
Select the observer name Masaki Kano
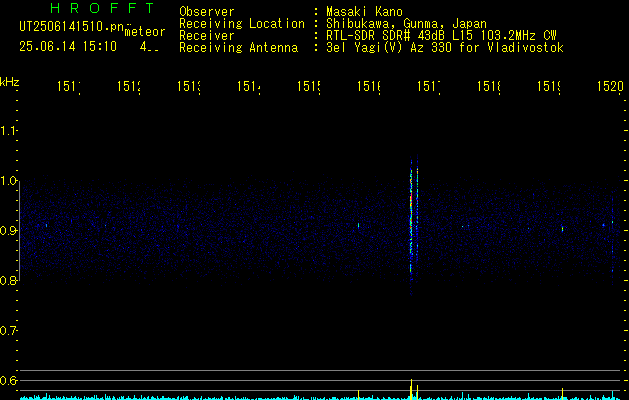[365, 12]
